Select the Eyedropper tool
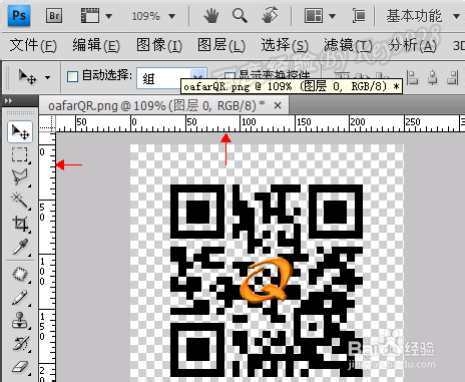The height and width of the screenshot is (382, 465). (20, 247)
